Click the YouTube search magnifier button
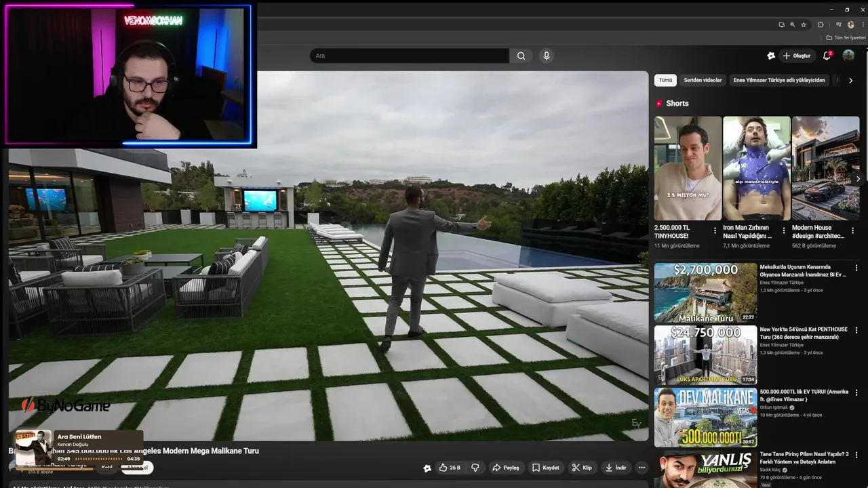The width and height of the screenshot is (868, 488). [521, 56]
